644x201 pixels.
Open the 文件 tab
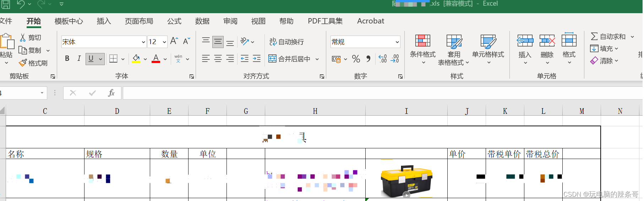6,21
